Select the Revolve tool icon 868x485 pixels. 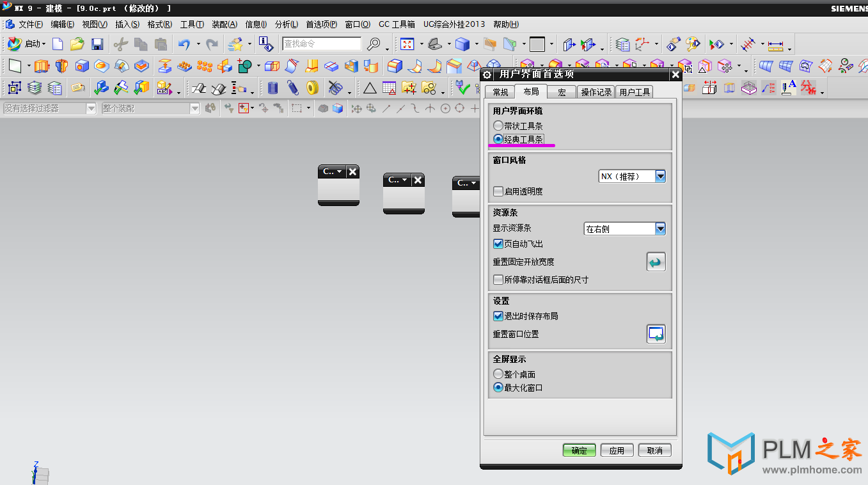click(x=61, y=66)
